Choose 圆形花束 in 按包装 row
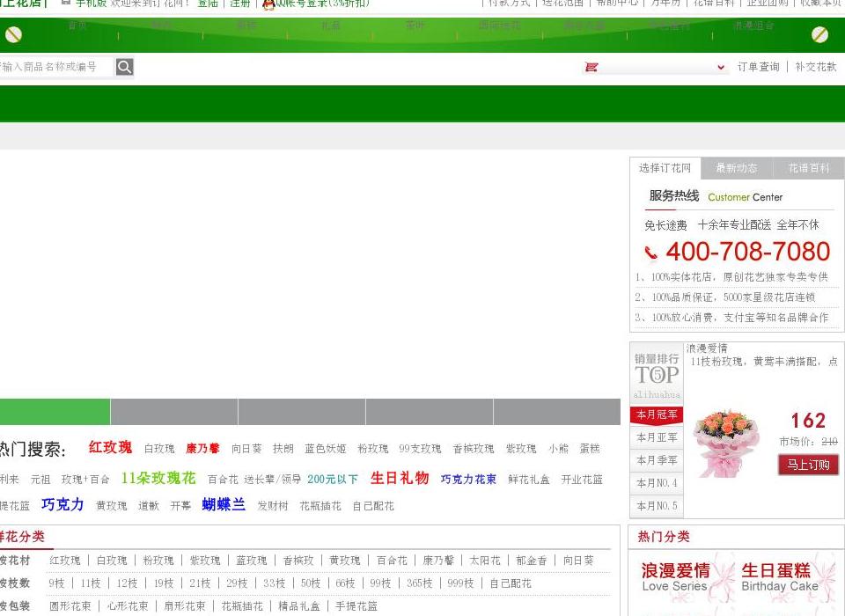This screenshot has height=616, width=845. 70,606
